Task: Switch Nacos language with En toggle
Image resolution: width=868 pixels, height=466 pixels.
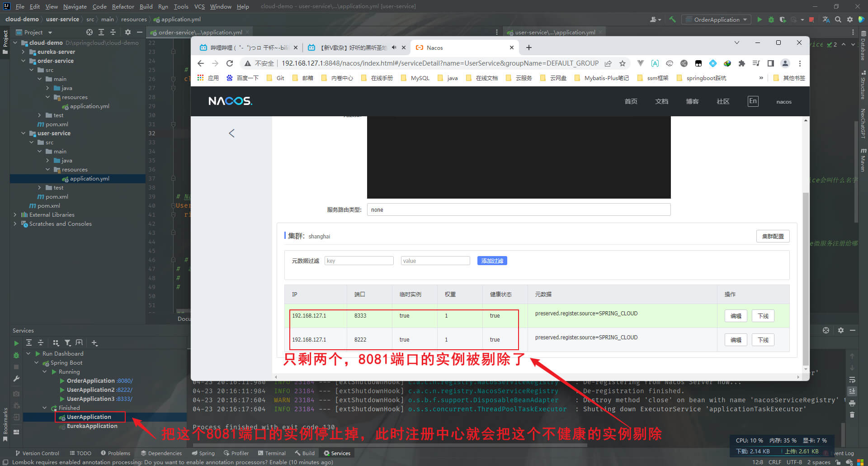Action: pyautogui.click(x=753, y=101)
